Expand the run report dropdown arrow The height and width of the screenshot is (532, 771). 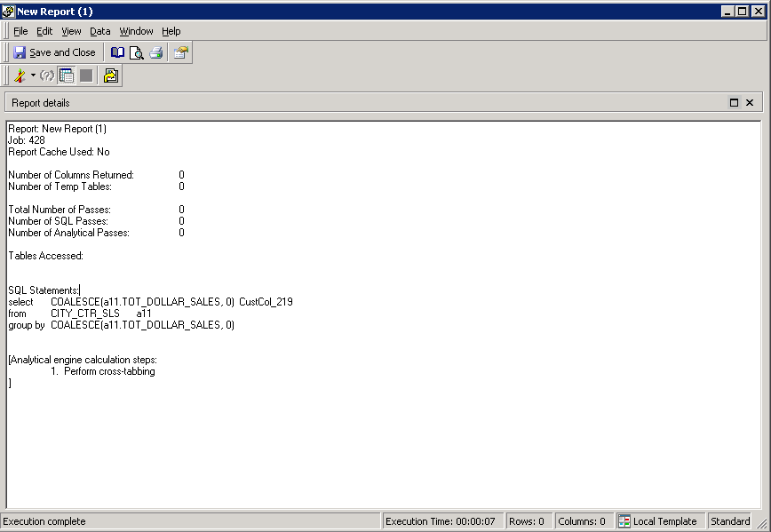pos(33,76)
